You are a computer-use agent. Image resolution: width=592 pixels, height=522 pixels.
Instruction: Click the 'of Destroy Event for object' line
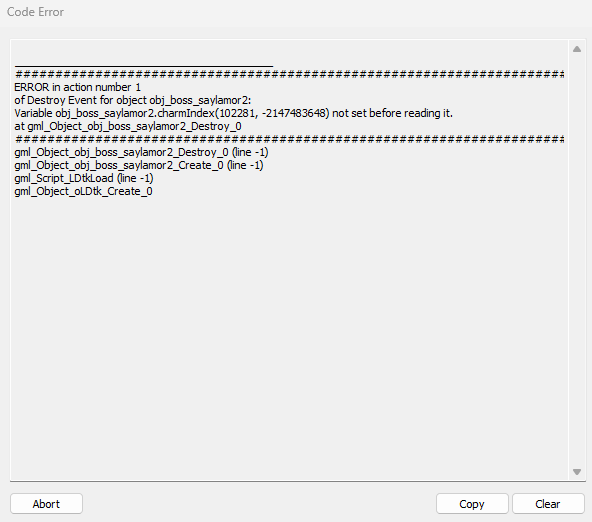133,100
